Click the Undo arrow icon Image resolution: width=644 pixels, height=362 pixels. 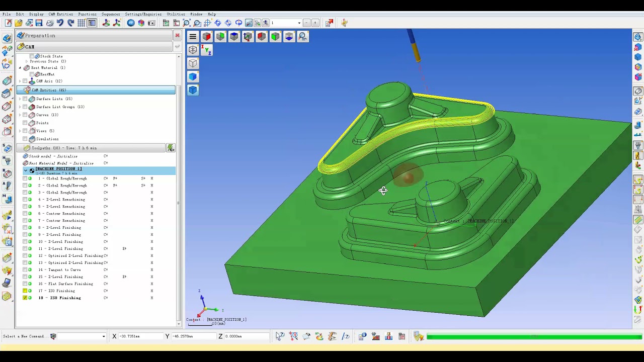click(x=60, y=23)
